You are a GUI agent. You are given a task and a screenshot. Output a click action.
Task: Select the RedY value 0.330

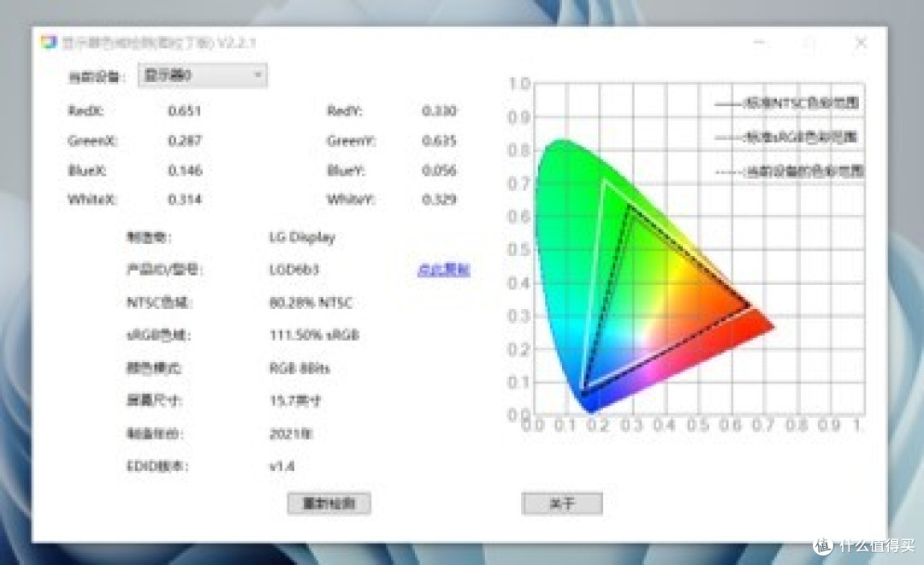pos(439,111)
